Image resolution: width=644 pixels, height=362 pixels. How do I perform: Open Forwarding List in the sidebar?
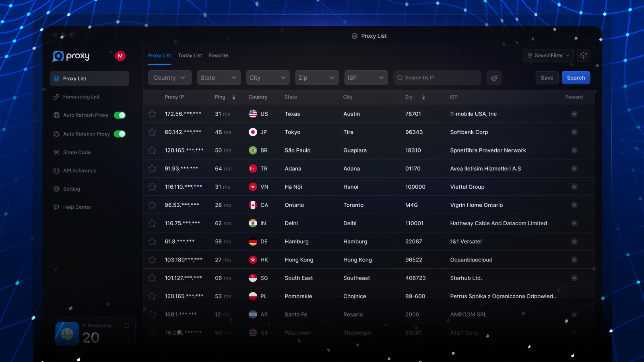coord(81,97)
